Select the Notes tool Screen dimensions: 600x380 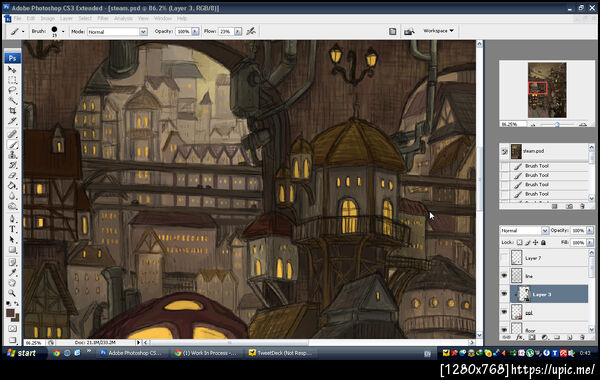coord(12,263)
